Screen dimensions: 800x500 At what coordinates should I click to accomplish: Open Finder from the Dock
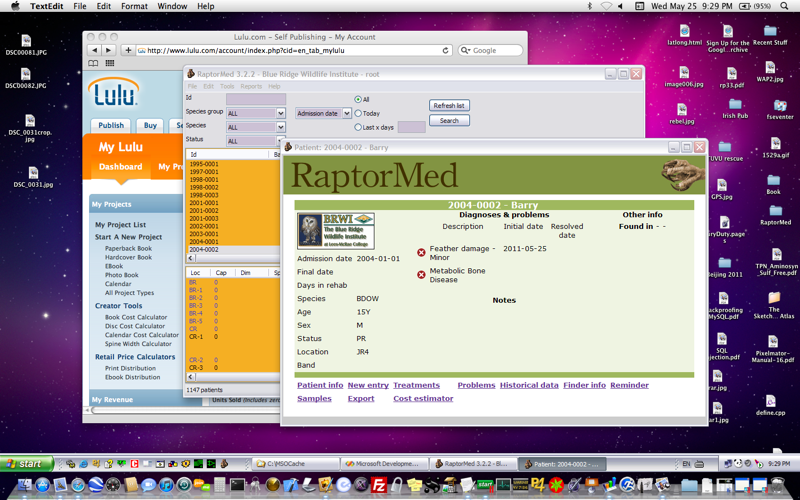coord(23,485)
